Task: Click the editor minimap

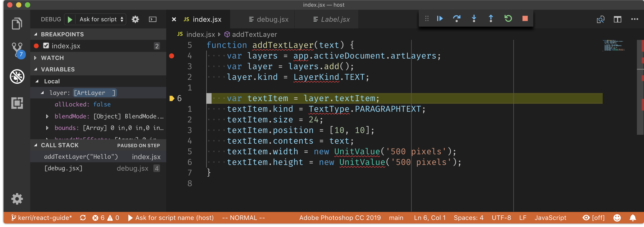Action: point(614,45)
